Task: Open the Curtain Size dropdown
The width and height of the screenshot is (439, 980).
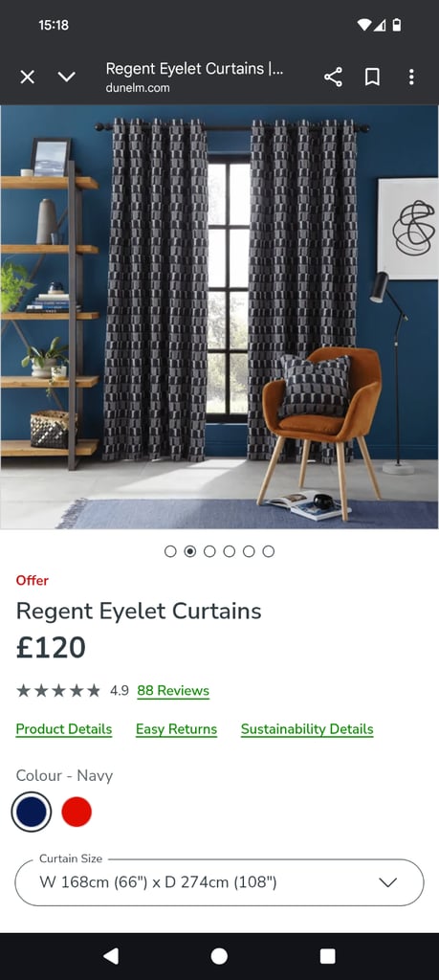Action: [x=219, y=882]
